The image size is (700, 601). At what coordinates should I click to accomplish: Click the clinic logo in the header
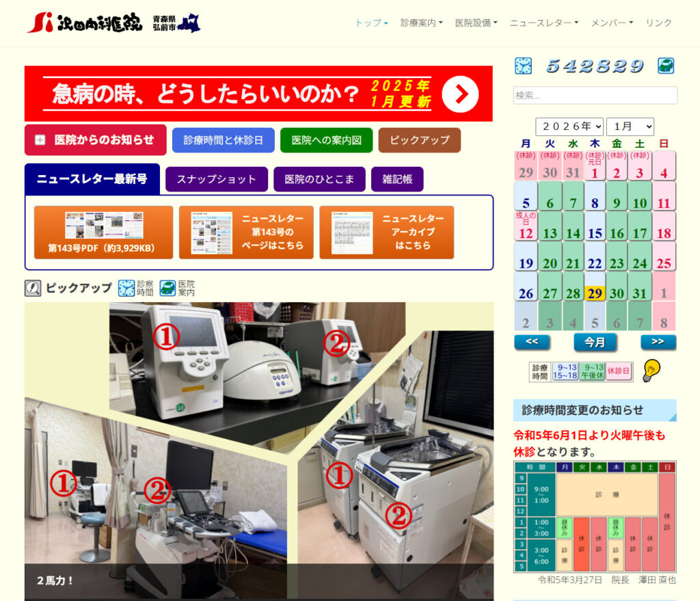point(85,23)
